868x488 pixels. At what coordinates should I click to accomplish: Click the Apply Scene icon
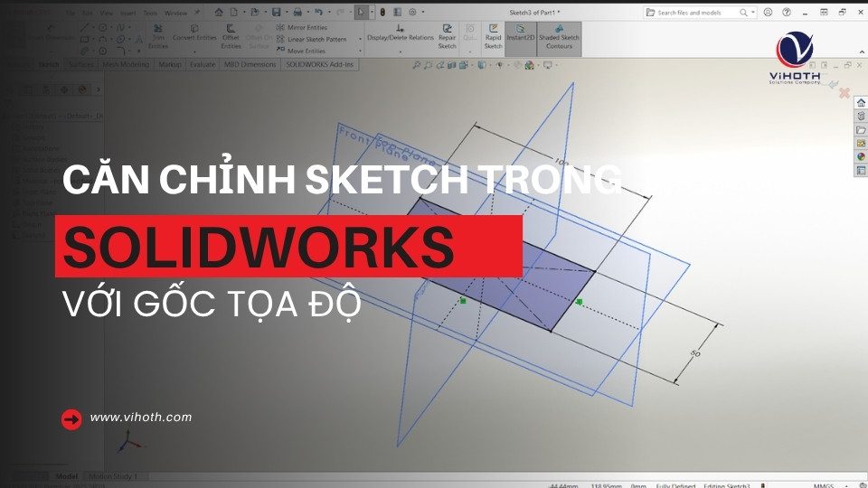coord(529,65)
